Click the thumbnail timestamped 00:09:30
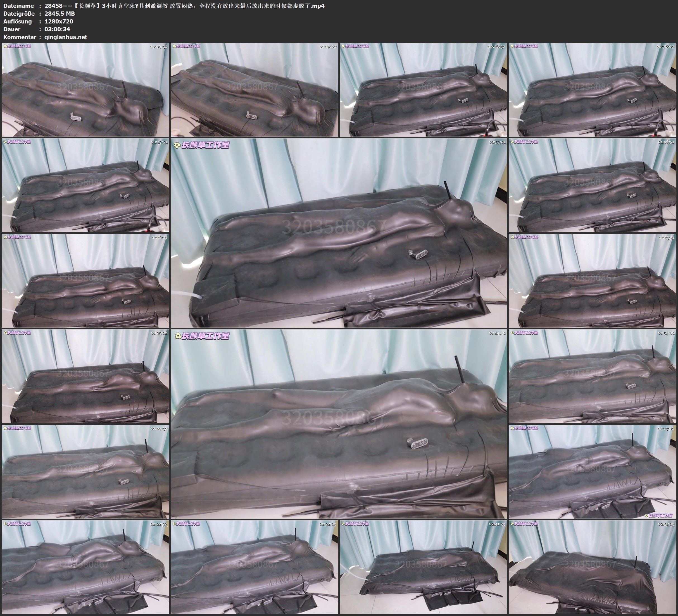This screenshot has width=678, height=616. coord(85,90)
